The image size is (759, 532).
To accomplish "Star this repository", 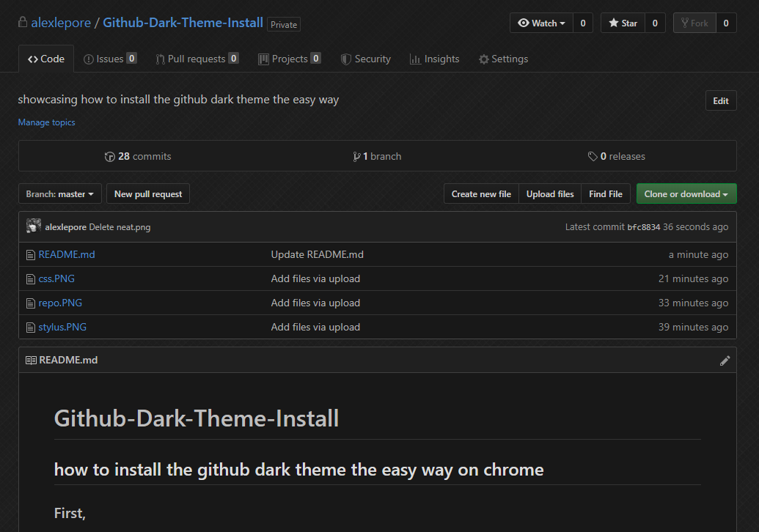I will (x=623, y=23).
